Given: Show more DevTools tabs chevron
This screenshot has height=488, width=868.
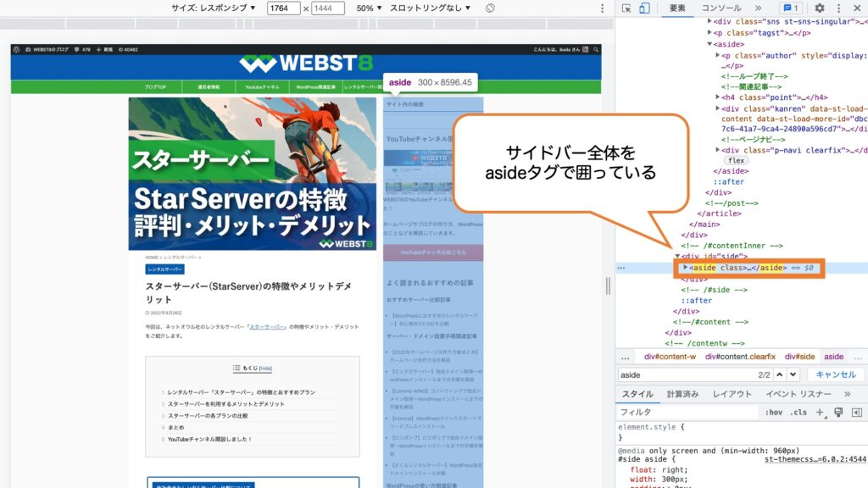Looking at the screenshot, I should 759,8.
